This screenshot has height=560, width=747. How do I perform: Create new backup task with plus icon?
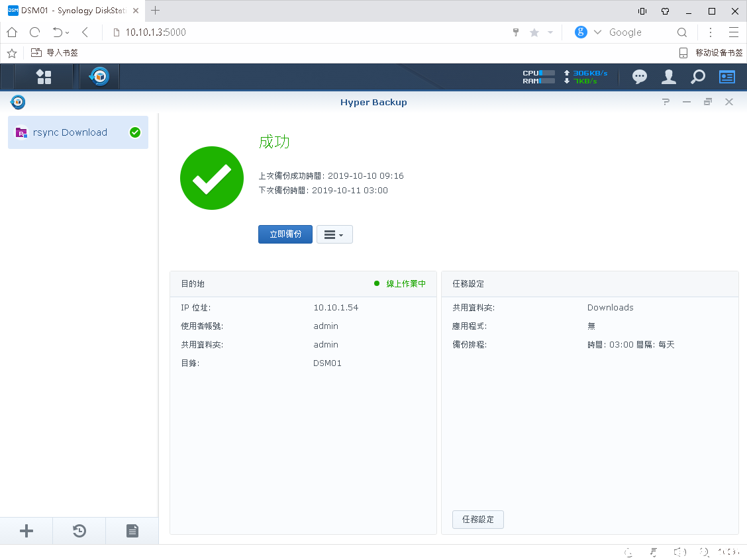tap(26, 531)
